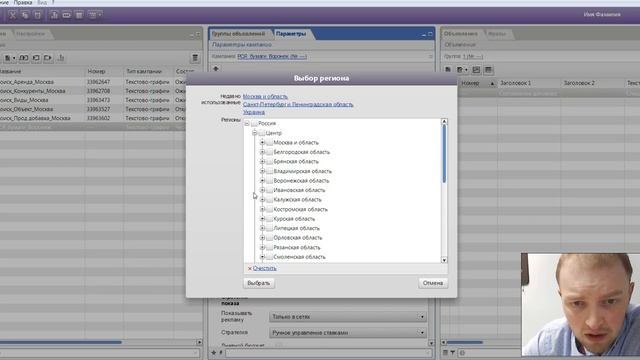
Task: Click campaign number 33963473
Action: [x=98, y=100]
